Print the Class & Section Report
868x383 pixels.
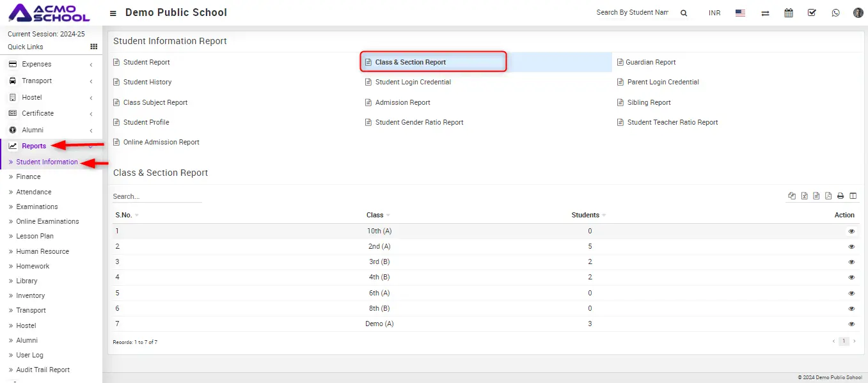pos(840,196)
